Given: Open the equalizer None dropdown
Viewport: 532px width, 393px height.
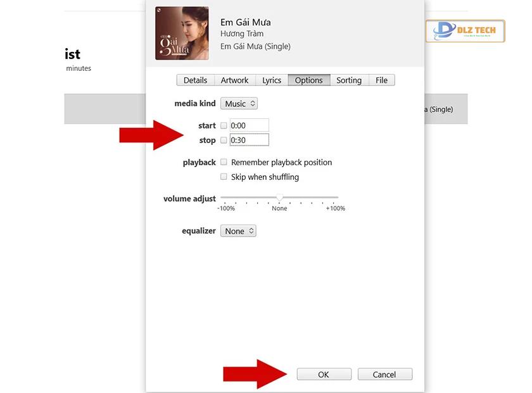Looking at the screenshot, I should (238, 231).
